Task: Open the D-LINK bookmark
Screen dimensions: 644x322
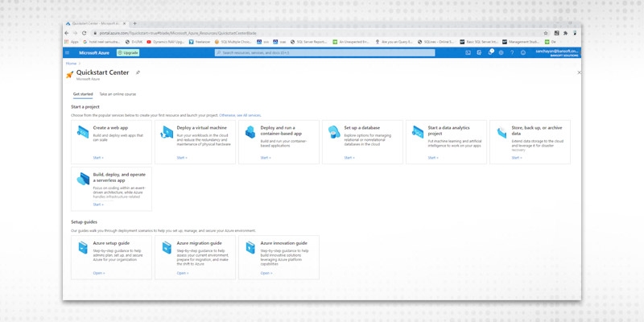Action: pyautogui.click(x=134, y=42)
